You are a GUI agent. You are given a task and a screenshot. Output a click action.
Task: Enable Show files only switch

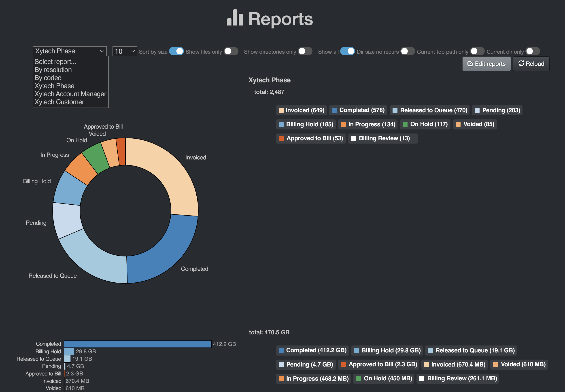tap(231, 51)
